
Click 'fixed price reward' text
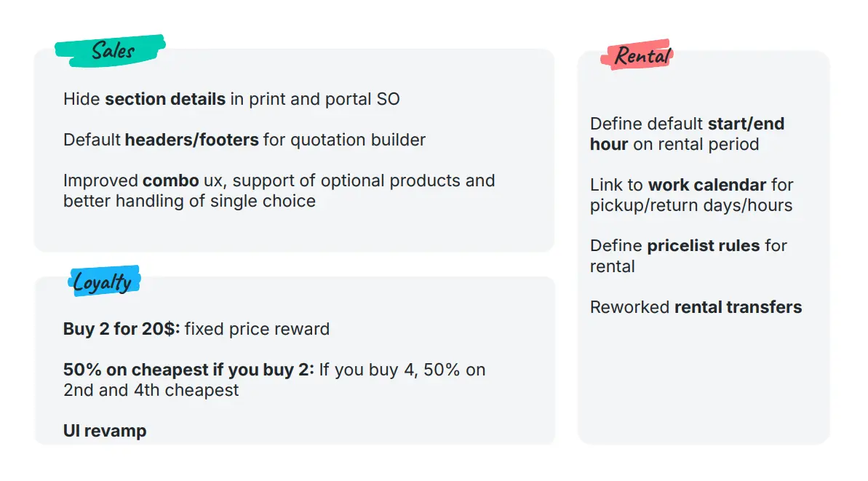coord(257,330)
